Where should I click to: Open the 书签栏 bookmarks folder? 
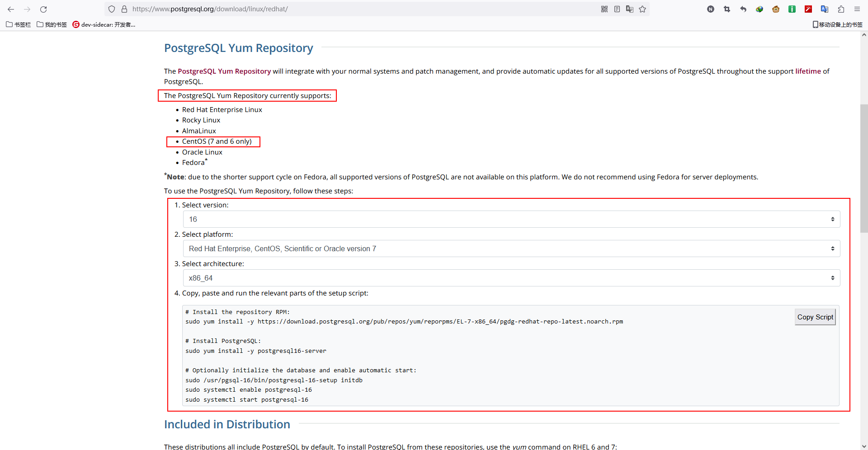click(x=19, y=24)
